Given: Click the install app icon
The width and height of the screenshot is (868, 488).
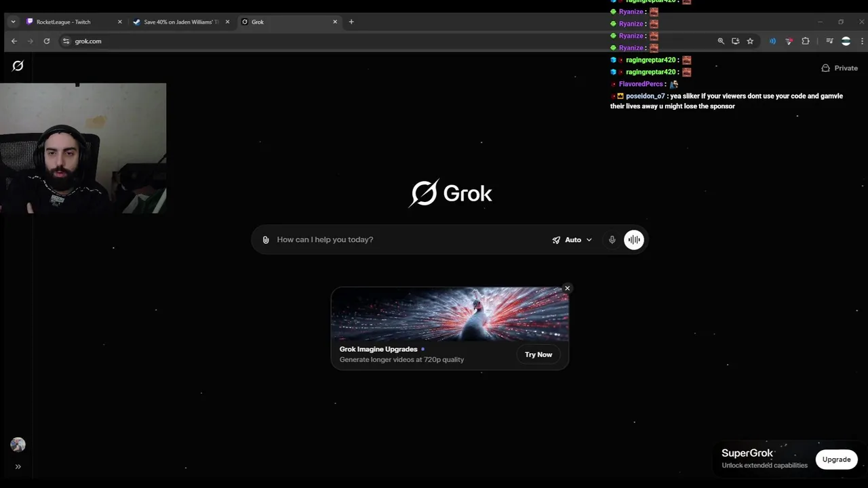Looking at the screenshot, I should pos(736,41).
